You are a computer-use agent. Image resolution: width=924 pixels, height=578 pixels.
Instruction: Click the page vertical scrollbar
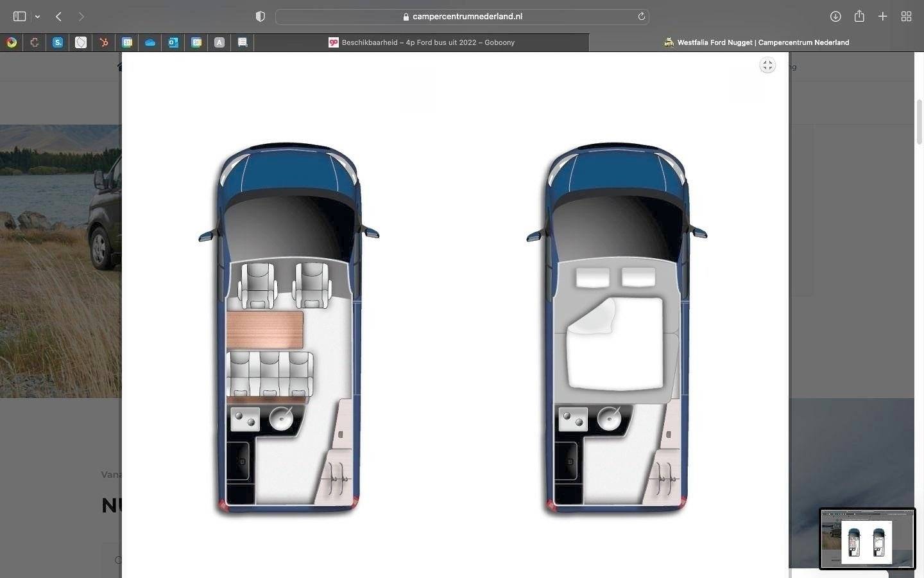pos(920,122)
